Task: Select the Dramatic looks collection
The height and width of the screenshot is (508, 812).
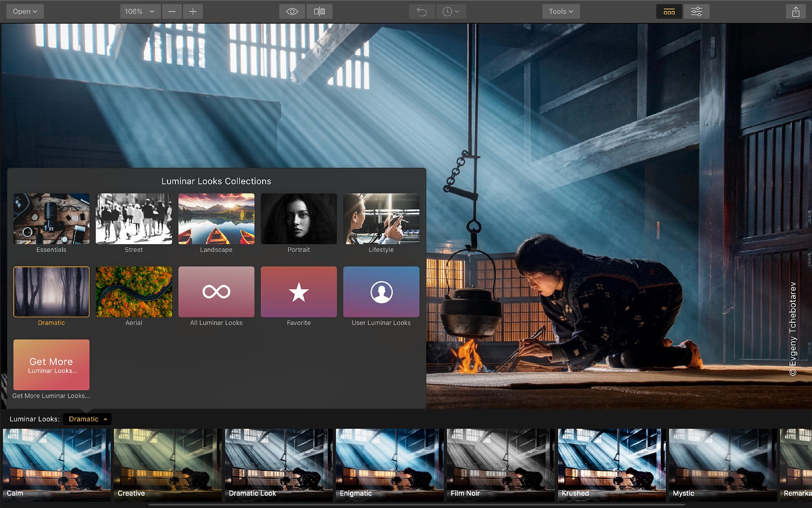Action: point(52,292)
